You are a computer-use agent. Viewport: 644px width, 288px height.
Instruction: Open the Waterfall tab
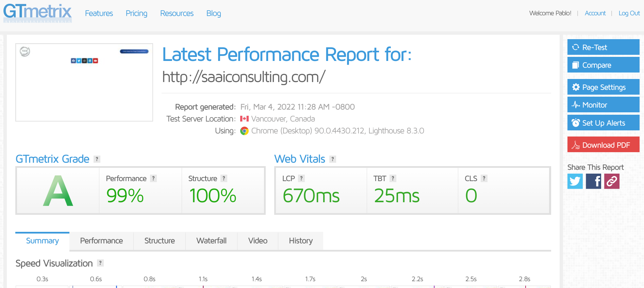click(211, 241)
